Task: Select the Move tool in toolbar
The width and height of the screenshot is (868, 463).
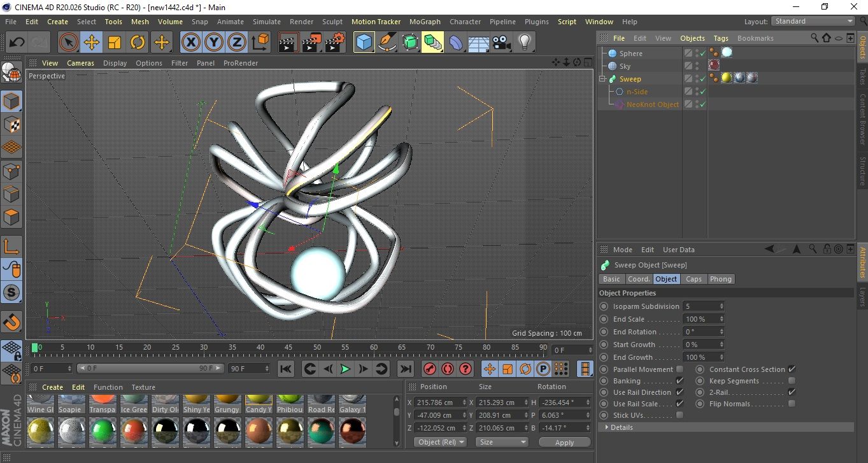Action: coord(91,43)
